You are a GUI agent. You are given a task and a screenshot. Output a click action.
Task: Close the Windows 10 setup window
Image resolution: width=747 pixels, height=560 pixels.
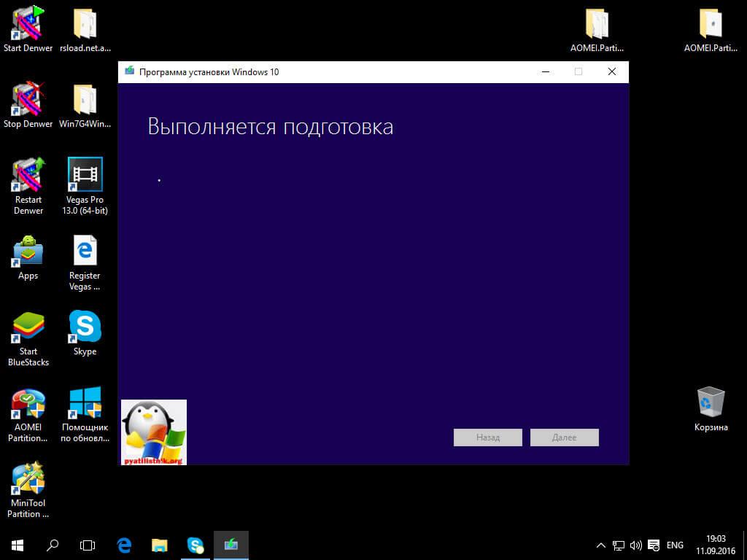(612, 72)
